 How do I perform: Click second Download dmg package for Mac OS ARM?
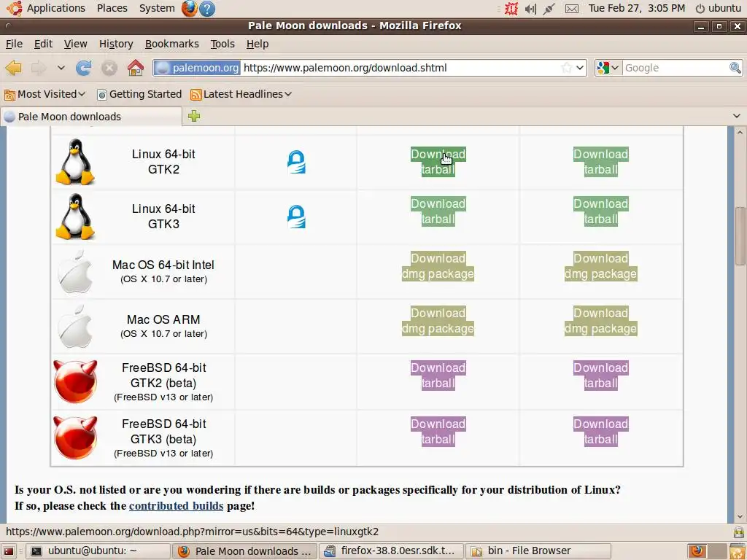601,321
